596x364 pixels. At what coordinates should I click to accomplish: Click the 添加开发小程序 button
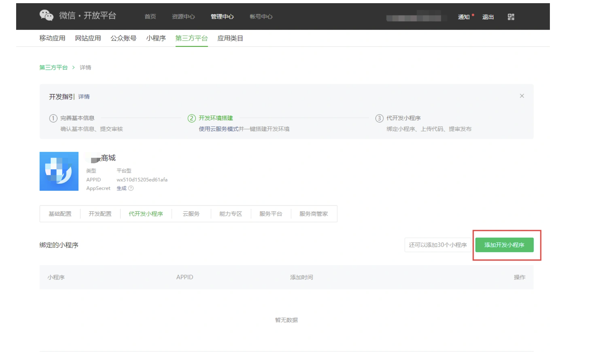[504, 245]
